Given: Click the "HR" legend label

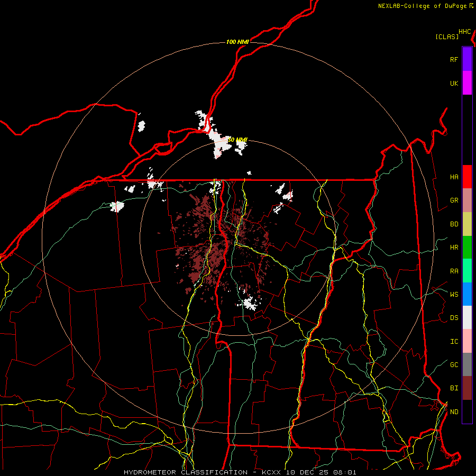Looking at the screenshot, I should 454,248.
